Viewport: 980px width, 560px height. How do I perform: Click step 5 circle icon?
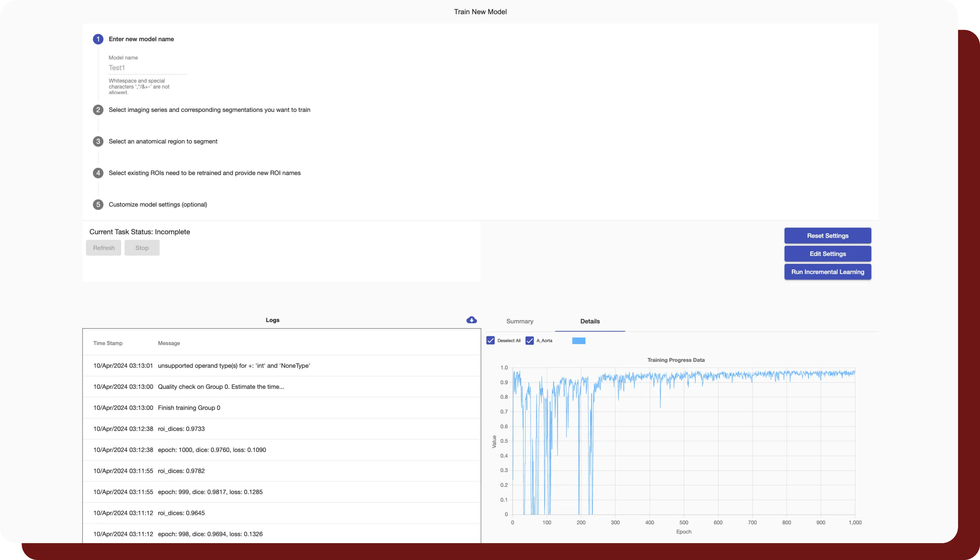point(98,205)
